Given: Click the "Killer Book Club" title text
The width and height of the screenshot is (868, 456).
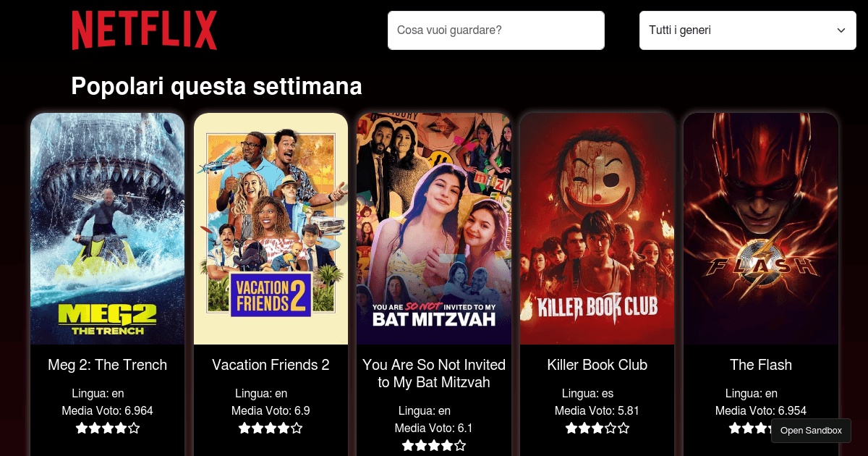Looking at the screenshot, I should point(597,365).
